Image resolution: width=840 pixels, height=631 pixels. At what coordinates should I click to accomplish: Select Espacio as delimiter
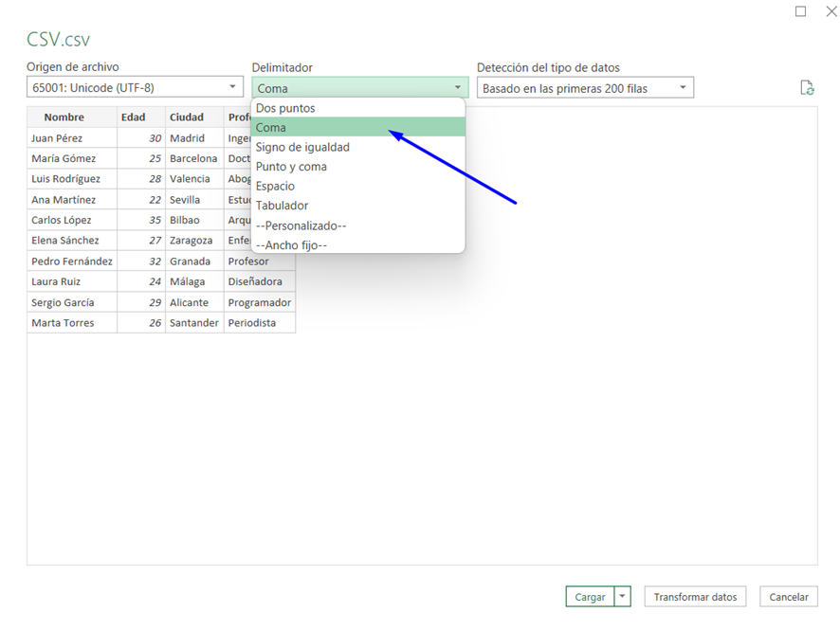tap(357, 187)
